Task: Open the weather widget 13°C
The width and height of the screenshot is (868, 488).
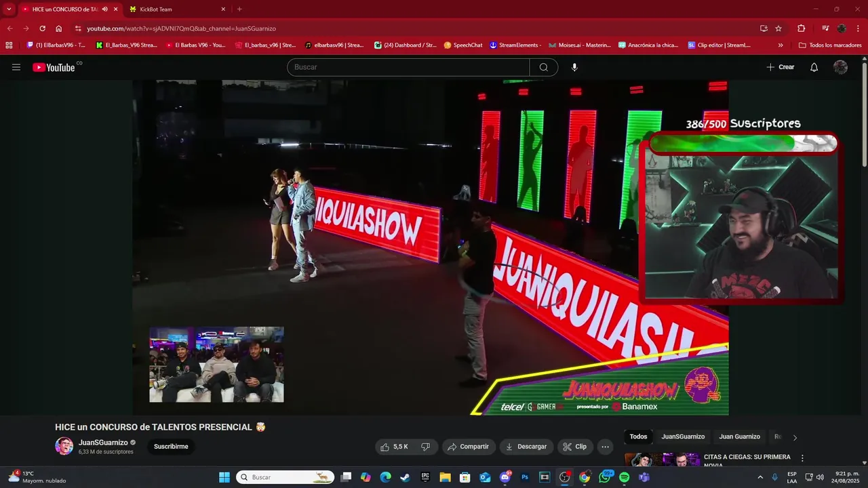Action: click(x=37, y=477)
